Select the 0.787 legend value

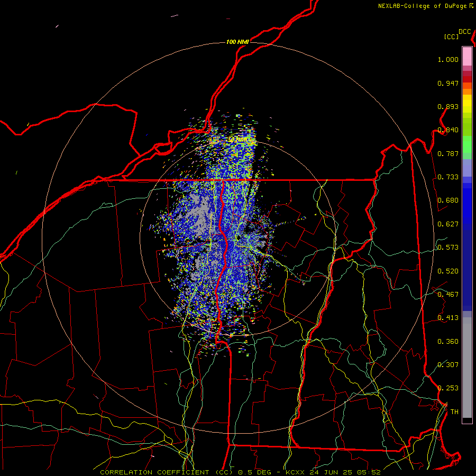pyautogui.click(x=448, y=153)
